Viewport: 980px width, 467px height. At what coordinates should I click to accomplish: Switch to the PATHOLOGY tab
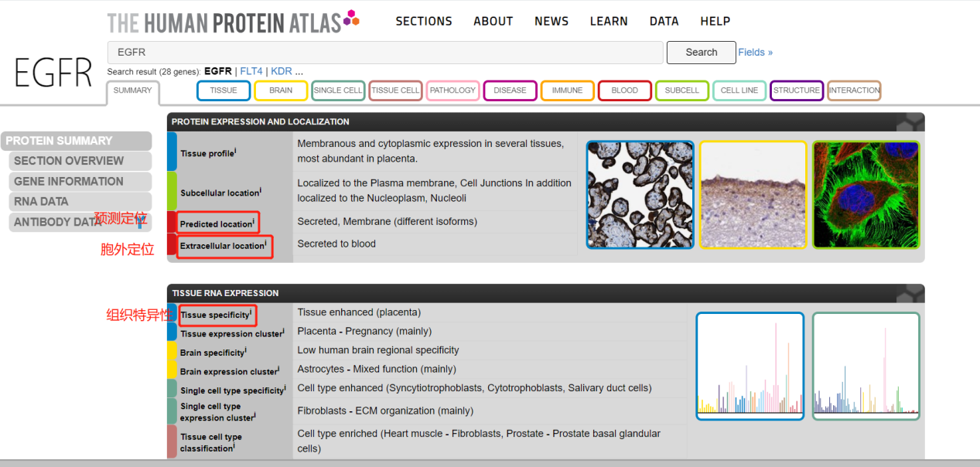pyautogui.click(x=452, y=90)
